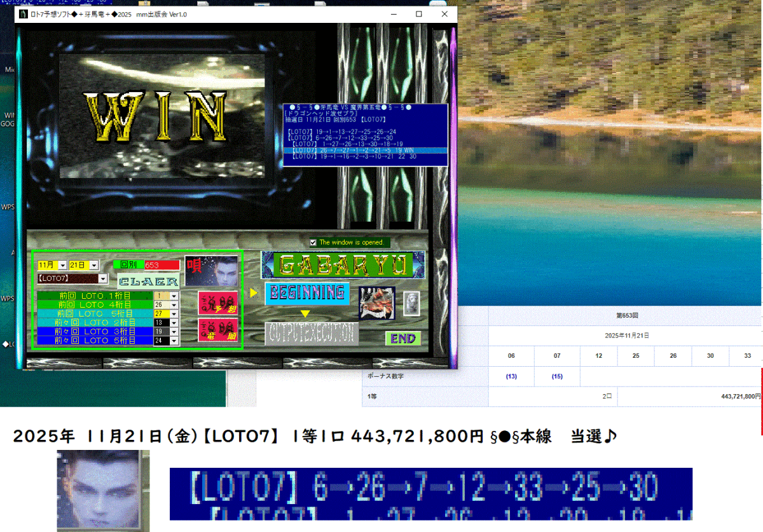Image resolution: width=763 pixels, height=532 pixels.
Task: Select the highlighted WIN prediction row
Action: pyautogui.click(x=366, y=151)
